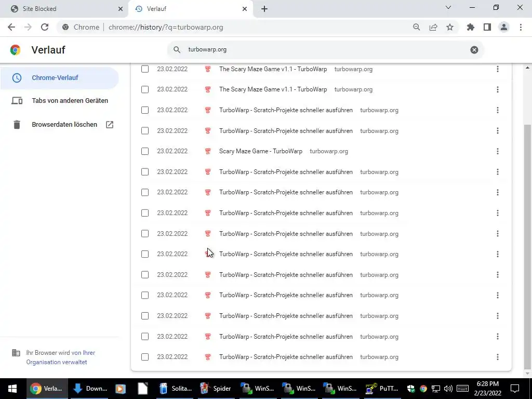
Task: Bookmark this page with the star icon
Action: coord(450,27)
